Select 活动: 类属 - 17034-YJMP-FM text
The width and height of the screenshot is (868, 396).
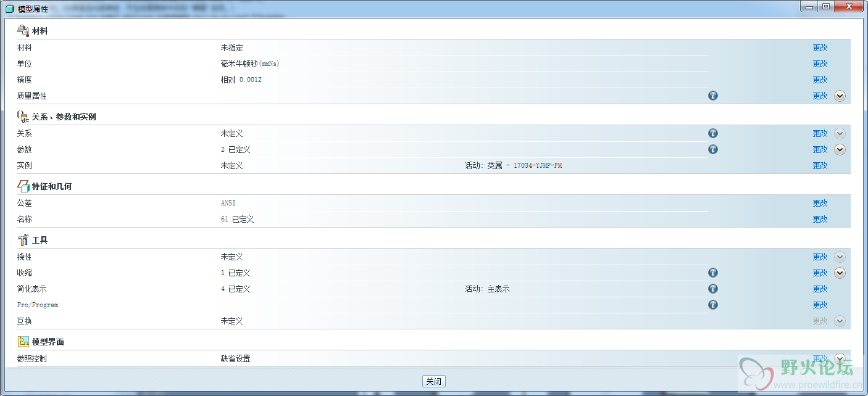tap(514, 165)
